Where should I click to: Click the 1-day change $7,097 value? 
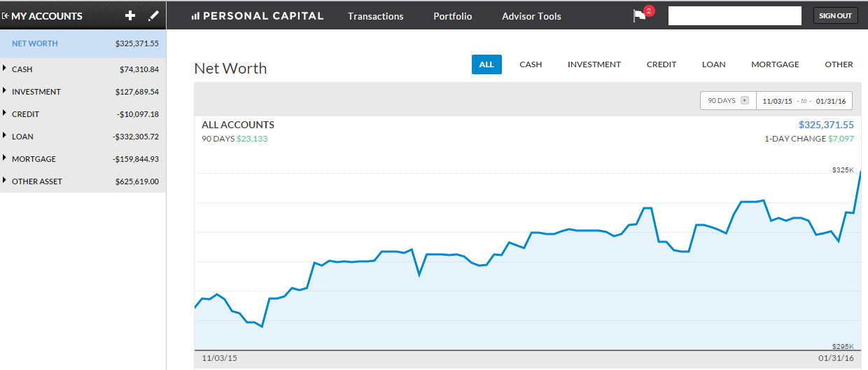(x=841, y=139)
